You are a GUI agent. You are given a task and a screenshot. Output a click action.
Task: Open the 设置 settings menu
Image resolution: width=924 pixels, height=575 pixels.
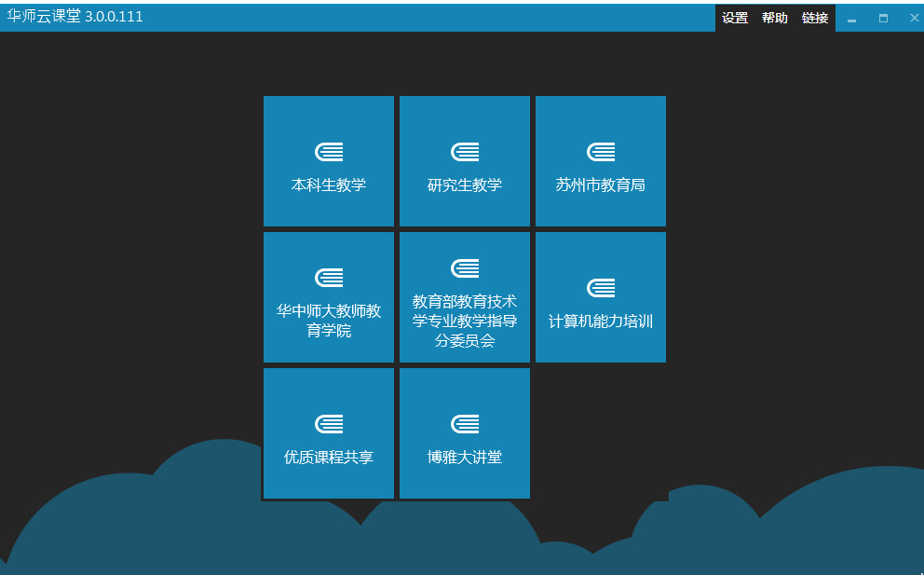pyautogui.click(x=735, y=17)
